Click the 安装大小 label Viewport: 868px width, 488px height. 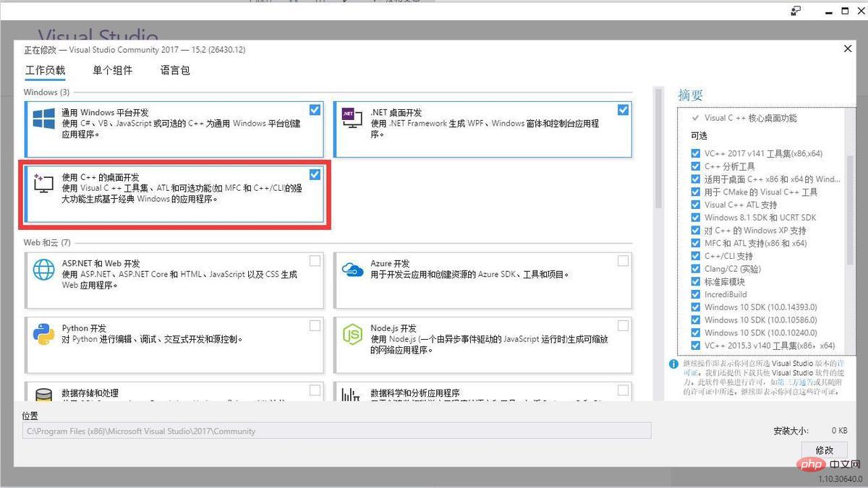coord(791,431)
